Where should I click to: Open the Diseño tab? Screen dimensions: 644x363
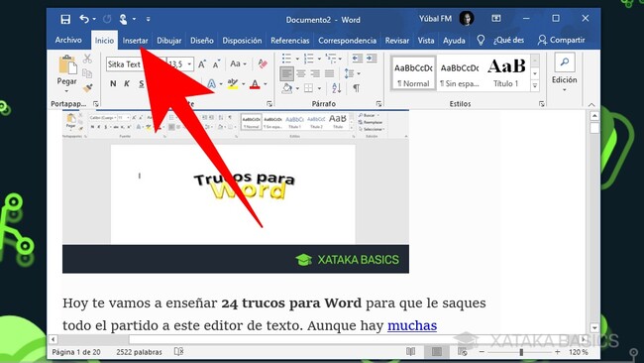[x=202, y=41]
